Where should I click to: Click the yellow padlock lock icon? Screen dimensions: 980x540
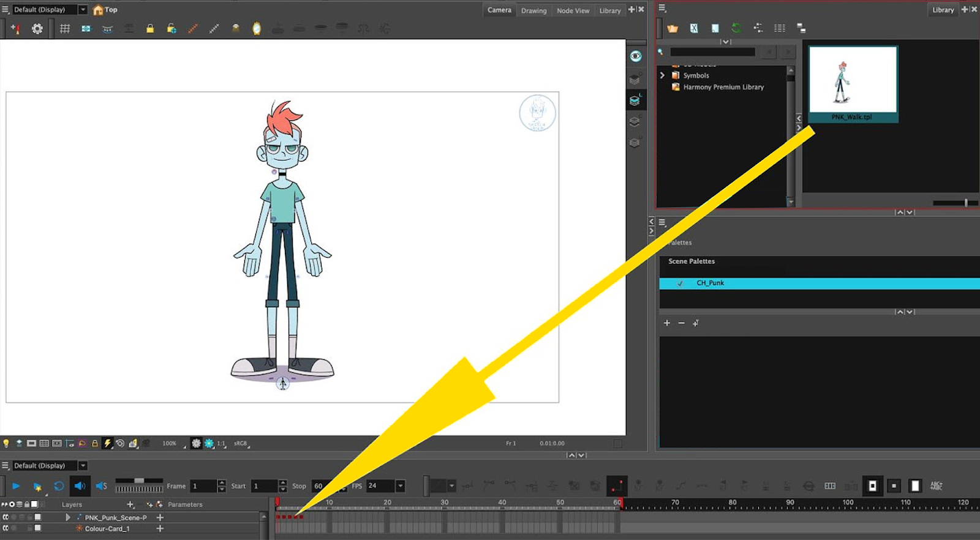150,29
